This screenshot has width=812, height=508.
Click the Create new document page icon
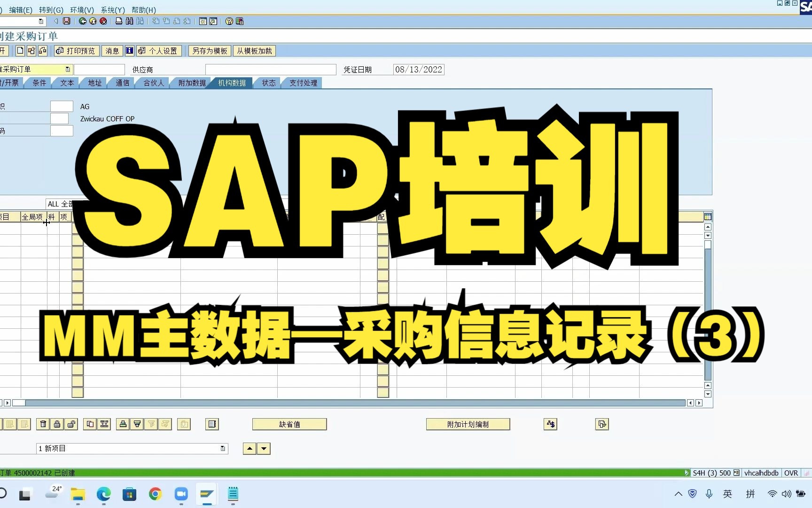(x=20, y=51)
